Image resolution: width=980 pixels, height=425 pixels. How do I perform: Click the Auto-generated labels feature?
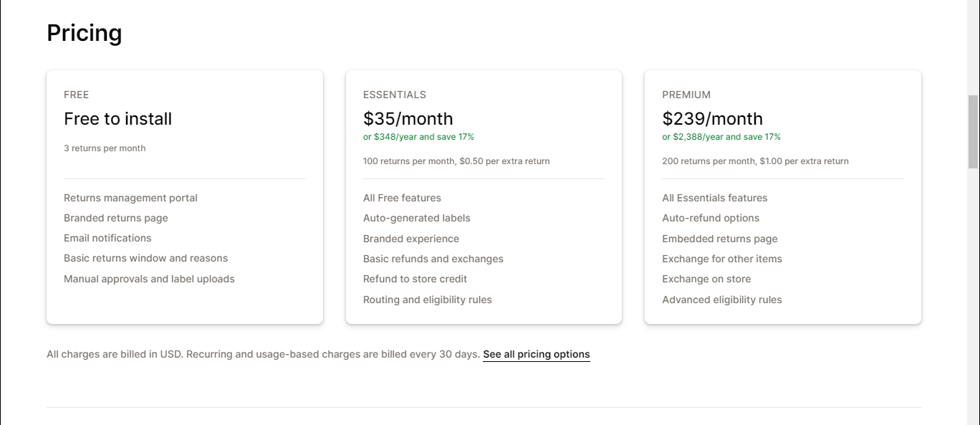pyautogui.click(x=417, y=218)
